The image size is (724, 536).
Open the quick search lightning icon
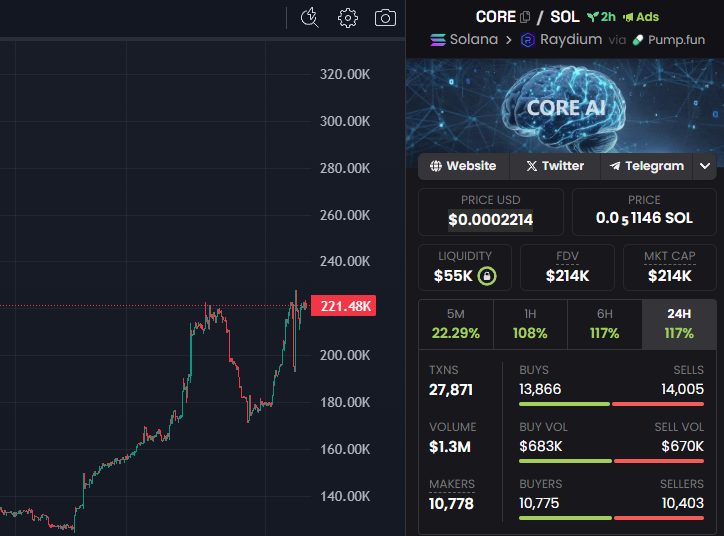point(309,18)
